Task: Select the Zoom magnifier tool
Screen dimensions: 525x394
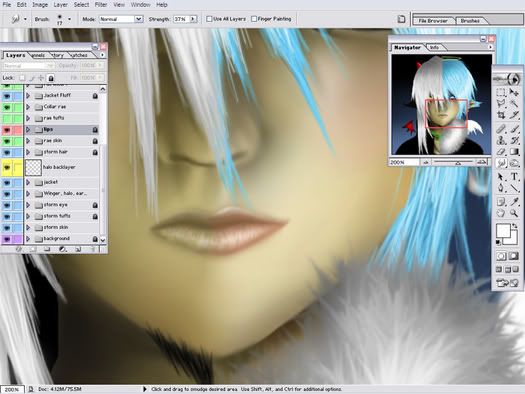Action: click(514, 213)
